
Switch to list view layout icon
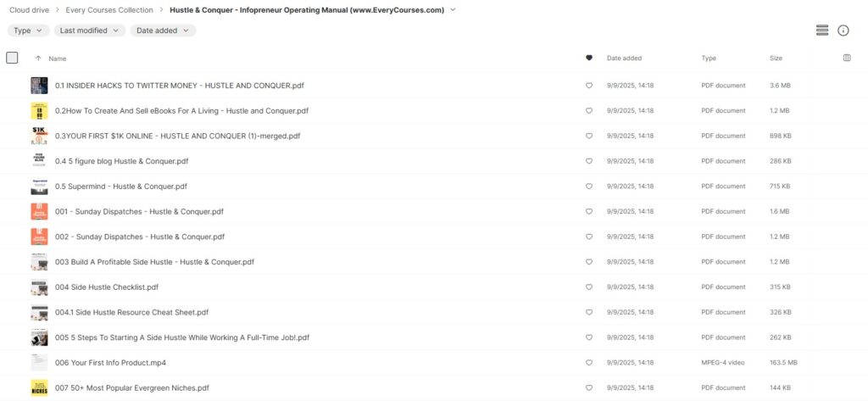(822, 31)
